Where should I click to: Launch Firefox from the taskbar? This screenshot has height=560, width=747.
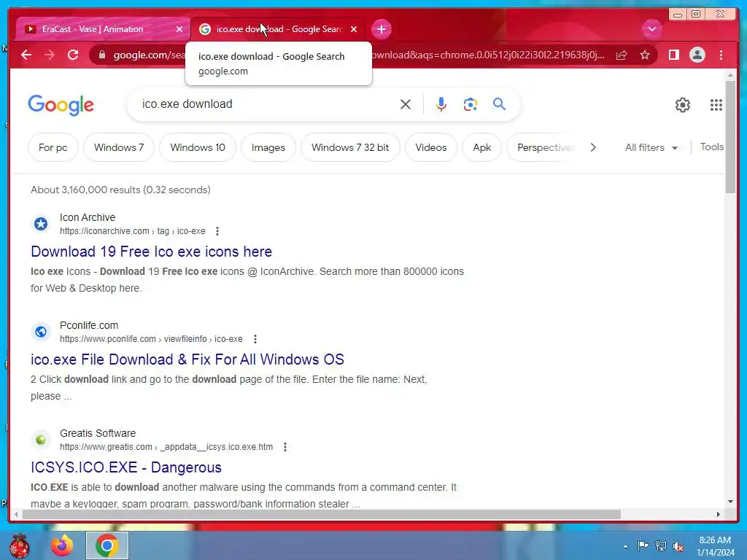click(x=63, y=545)
